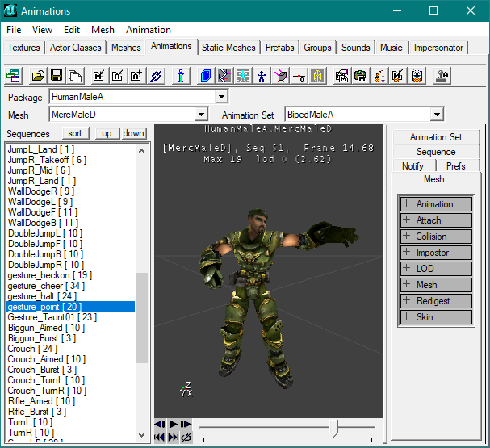Click the down button above the sequence list
Image resolution: width=490 pixels, height=448 pixels.
tap(133, 133)
